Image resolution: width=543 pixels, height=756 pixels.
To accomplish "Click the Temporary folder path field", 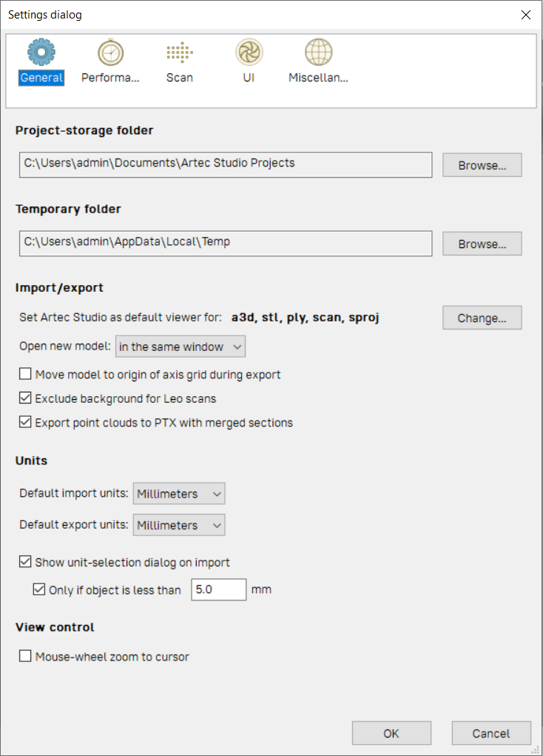I will 226,243.
